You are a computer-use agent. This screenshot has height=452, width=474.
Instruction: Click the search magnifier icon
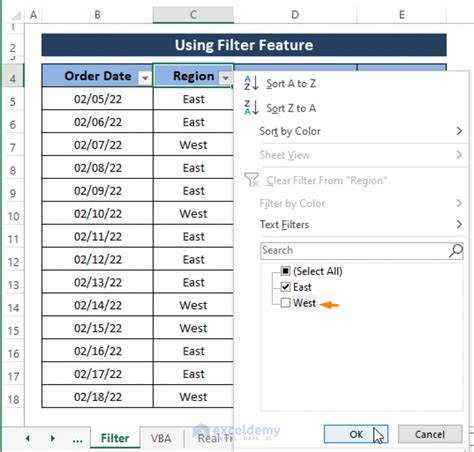coord(455,250)
